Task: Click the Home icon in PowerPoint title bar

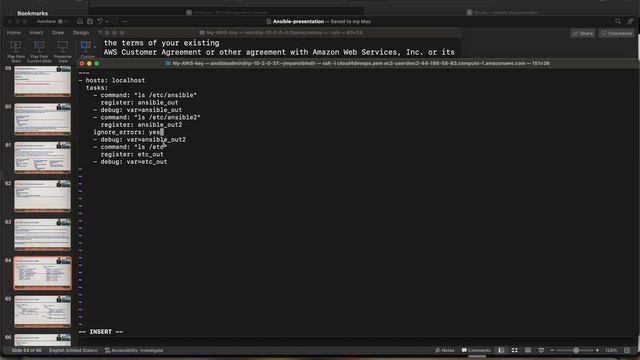Action: tap(80, 21)
